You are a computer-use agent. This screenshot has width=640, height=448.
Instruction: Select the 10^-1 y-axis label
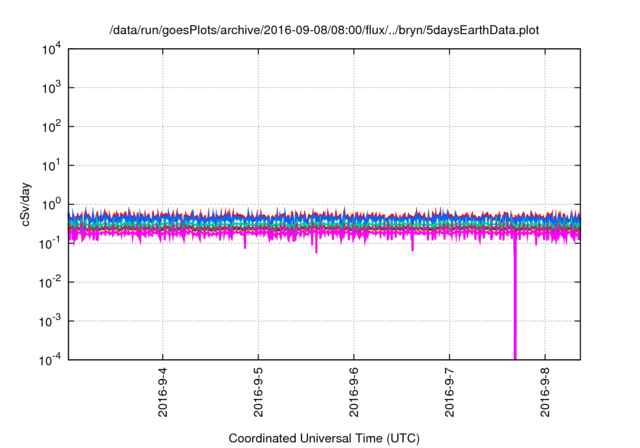[x=50, y=244]
